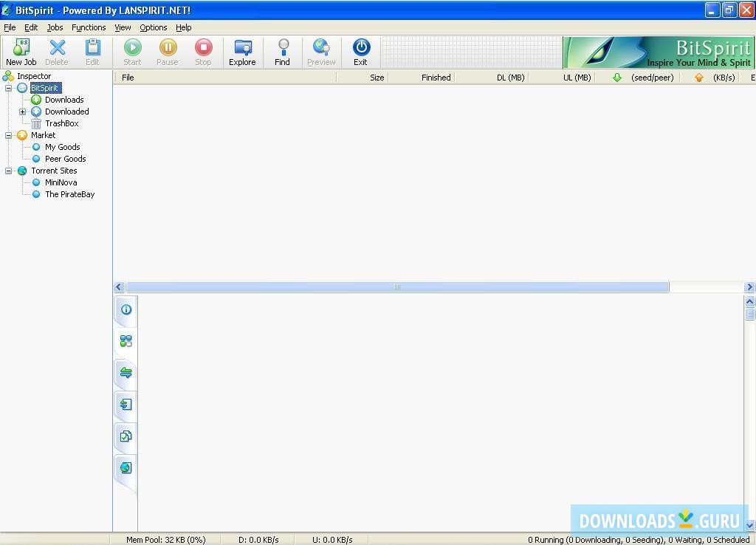Click the scroll up arrow in detail pane
The image size is (756, 545).
(x=750, y=302)
